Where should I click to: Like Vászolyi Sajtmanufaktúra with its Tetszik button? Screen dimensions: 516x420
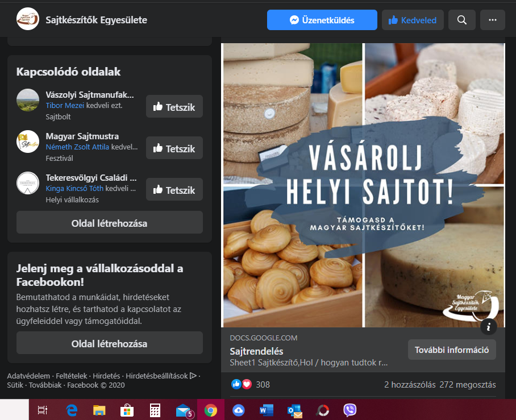pos(174,107)
